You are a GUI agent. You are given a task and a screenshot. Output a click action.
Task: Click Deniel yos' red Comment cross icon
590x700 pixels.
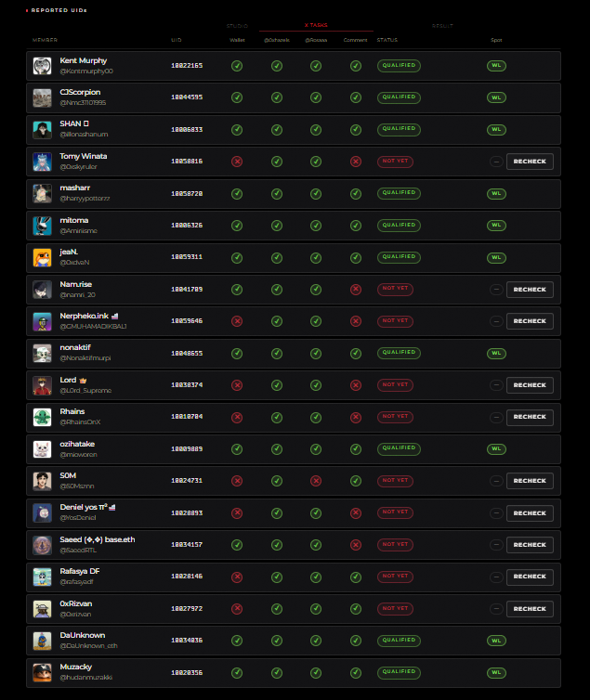tap(356, 513)
